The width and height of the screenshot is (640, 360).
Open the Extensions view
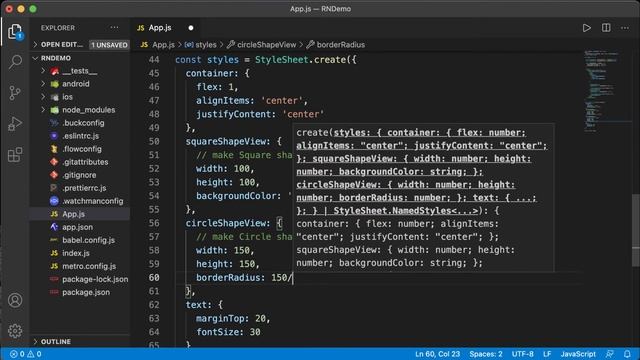pos(15,155)
